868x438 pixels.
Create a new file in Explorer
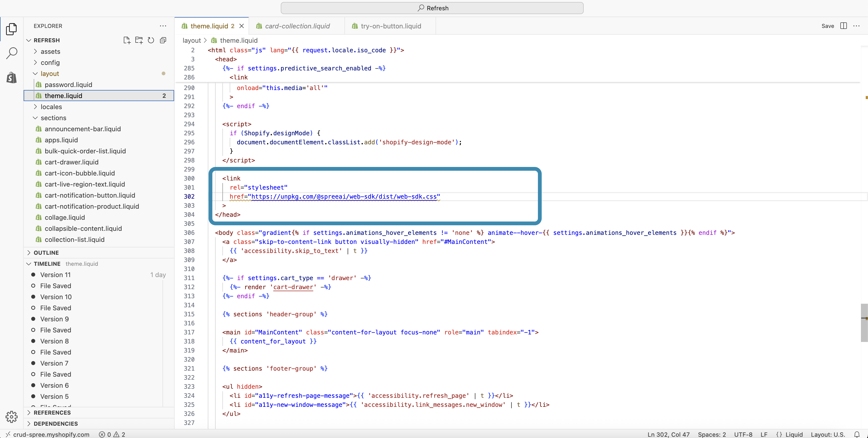click(x=127, y=40)
